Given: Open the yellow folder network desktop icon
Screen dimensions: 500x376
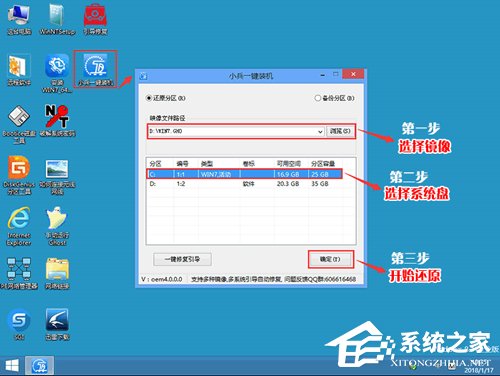Looking at the screenshot, I should [x=57, y=273].
